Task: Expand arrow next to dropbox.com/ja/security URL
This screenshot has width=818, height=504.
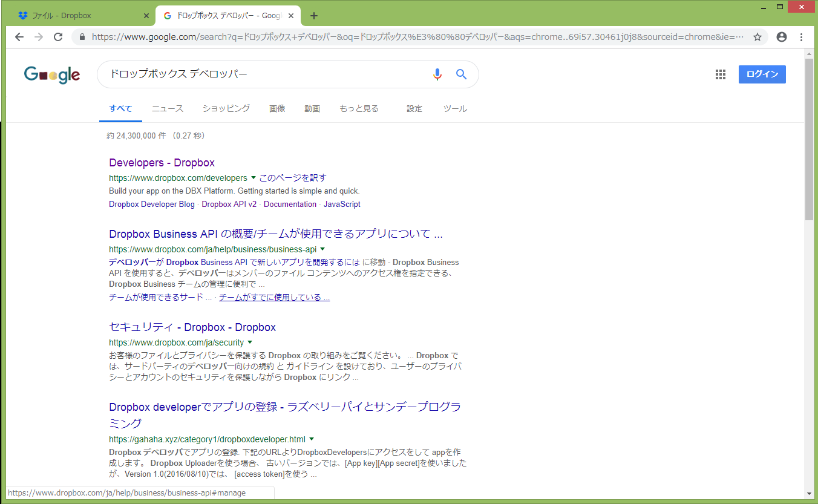Action: click(x=250, y=342)
